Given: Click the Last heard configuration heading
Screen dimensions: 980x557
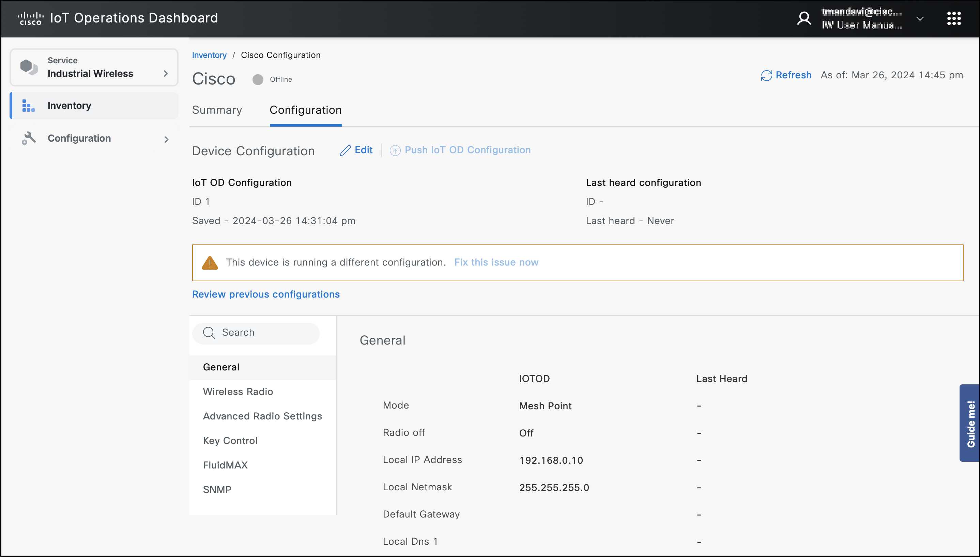Looking at the screenshot, I should coord(643,182).
